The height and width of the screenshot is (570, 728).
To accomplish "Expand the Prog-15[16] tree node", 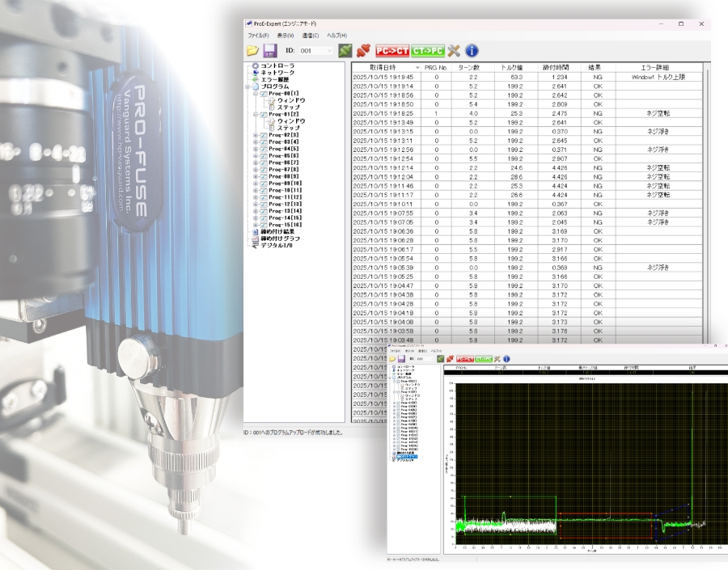I will 256,225.
